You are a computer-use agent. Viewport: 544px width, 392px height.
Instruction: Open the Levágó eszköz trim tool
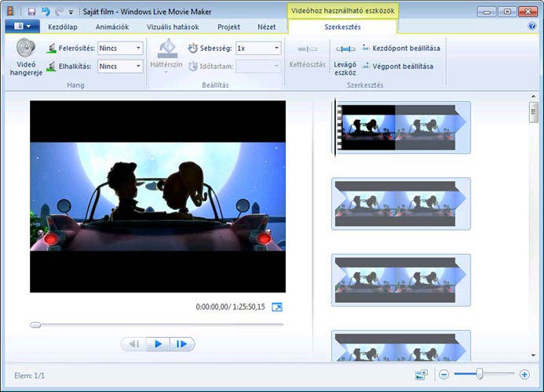coord(345,56)
